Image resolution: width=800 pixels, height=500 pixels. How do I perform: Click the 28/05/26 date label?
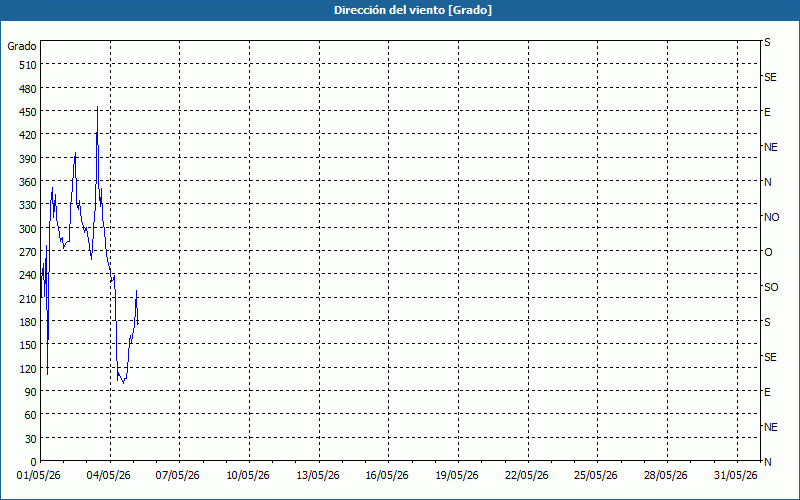click(666, 476)
